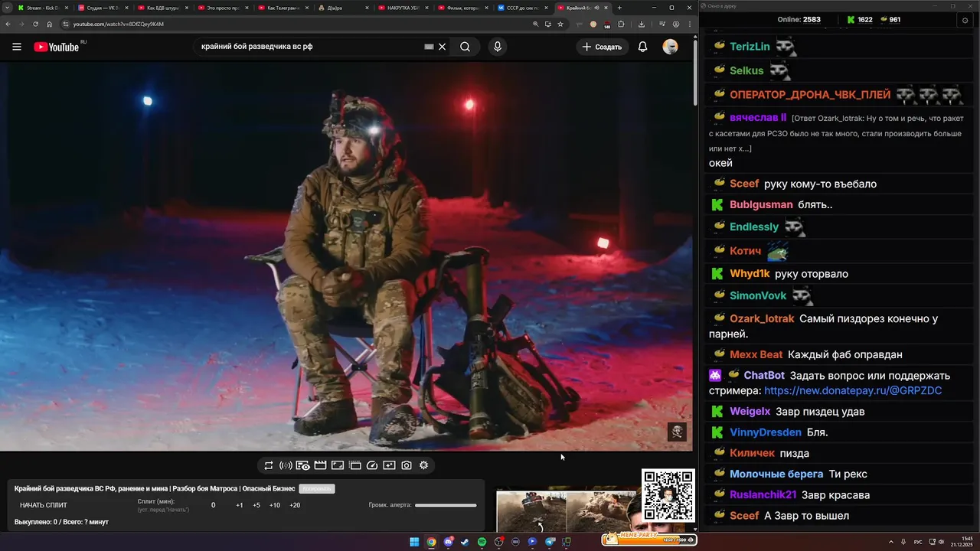
Task: Click the player-size rectangle icon in player toolbar
Action: point(338,465)
